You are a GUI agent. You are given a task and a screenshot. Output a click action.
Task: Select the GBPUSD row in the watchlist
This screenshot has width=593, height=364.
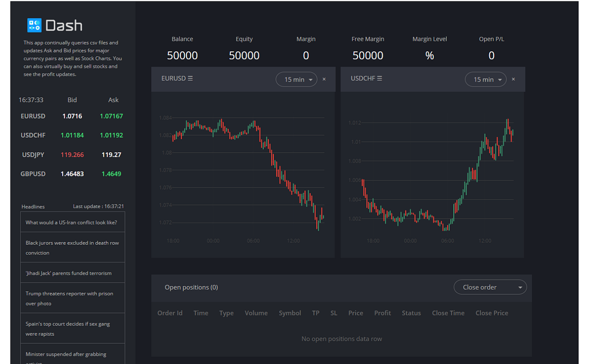pos(33,174)
